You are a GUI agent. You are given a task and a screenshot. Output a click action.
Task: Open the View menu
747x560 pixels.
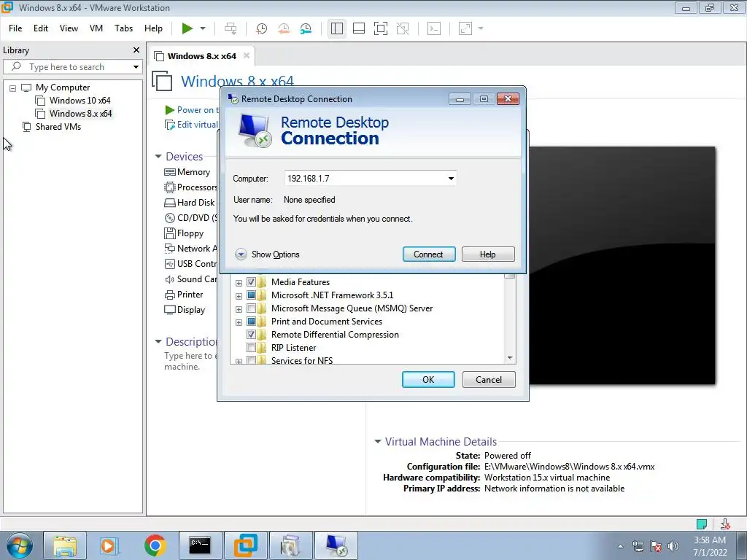[x=69, y=28]
